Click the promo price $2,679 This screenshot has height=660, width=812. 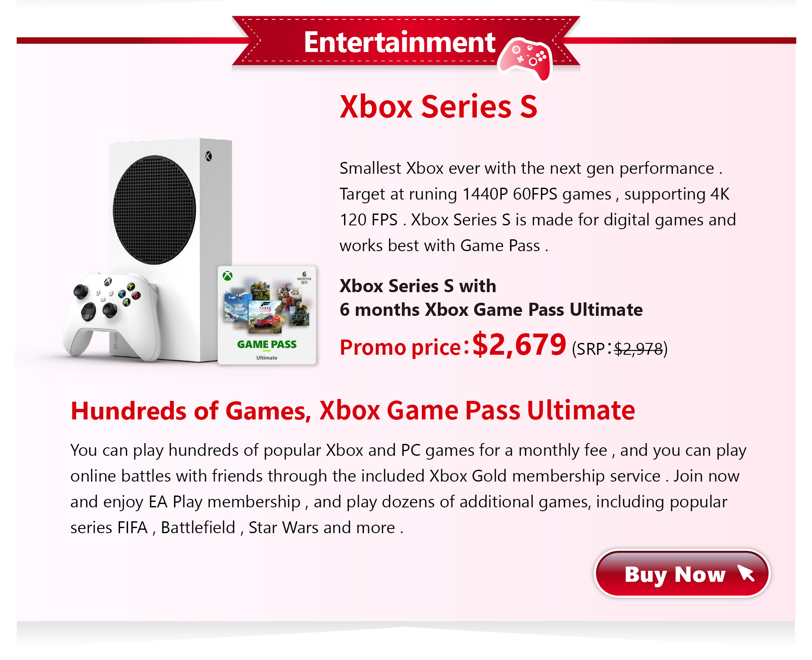519,344
